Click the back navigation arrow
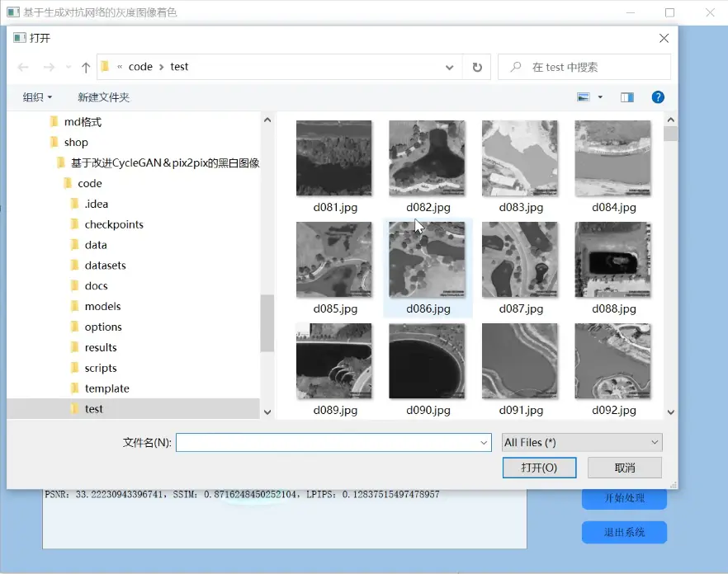728x574 pixels. tap(22, 67)
